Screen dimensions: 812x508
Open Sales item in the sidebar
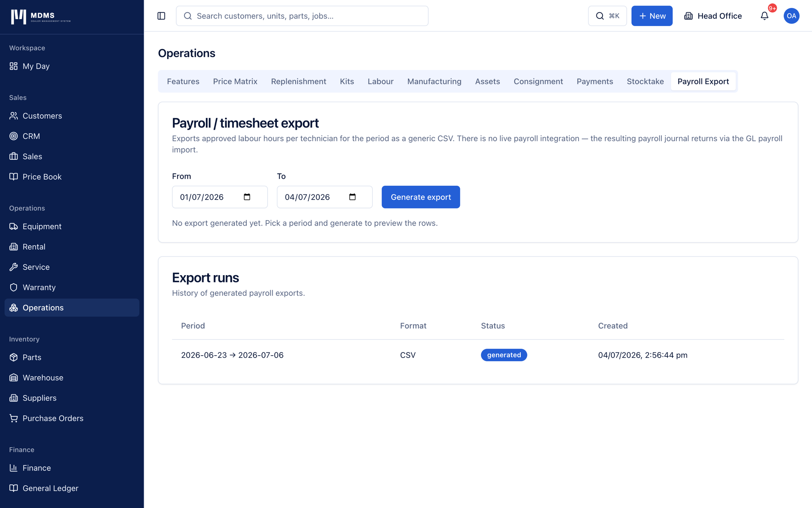[72, 156]
